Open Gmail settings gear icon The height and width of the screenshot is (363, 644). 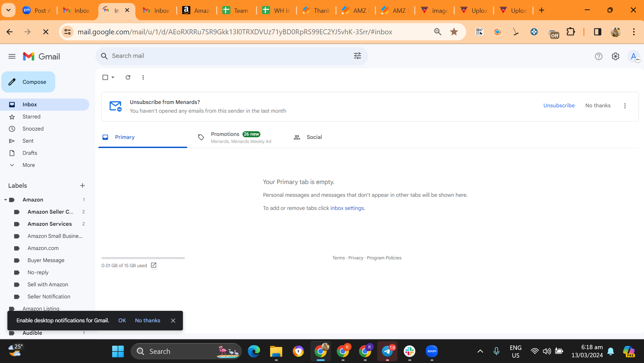[x=615, y=56]
